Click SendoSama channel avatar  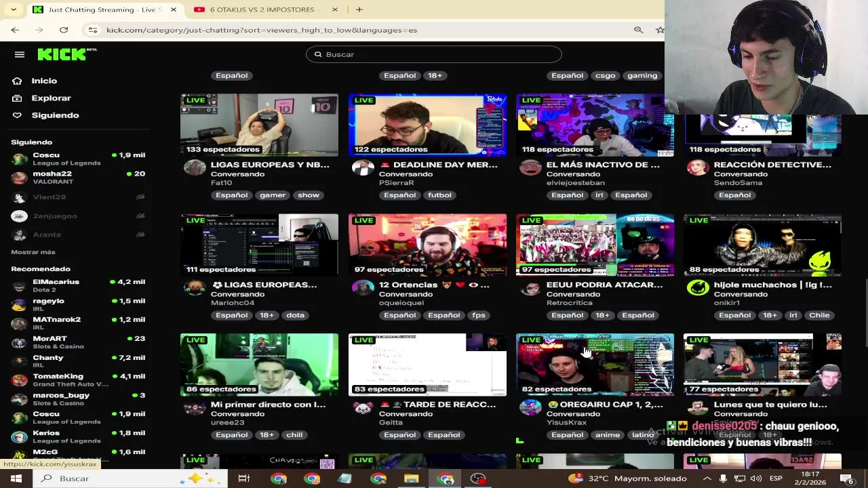pyautogui.click(x=698, y=168)
